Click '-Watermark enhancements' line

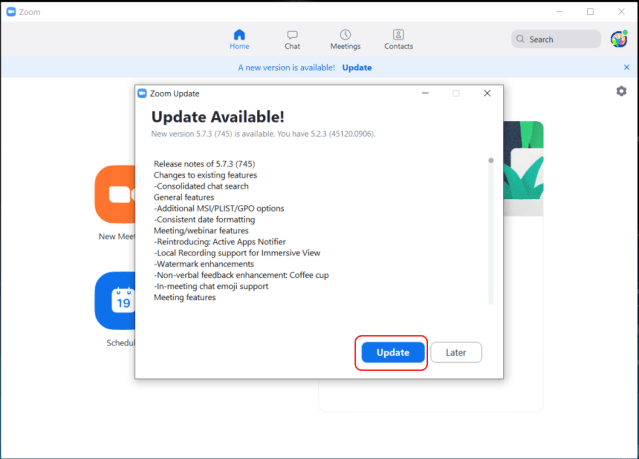[x=204, y=264]
